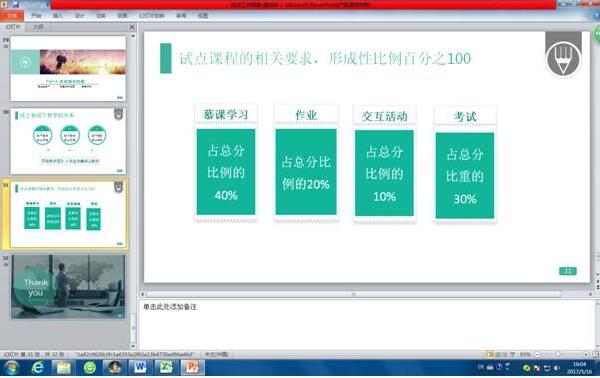Viewport: 600px width, 378px height.
Task: Click the notes area to add notes
Action: click(x=367, y=324)
